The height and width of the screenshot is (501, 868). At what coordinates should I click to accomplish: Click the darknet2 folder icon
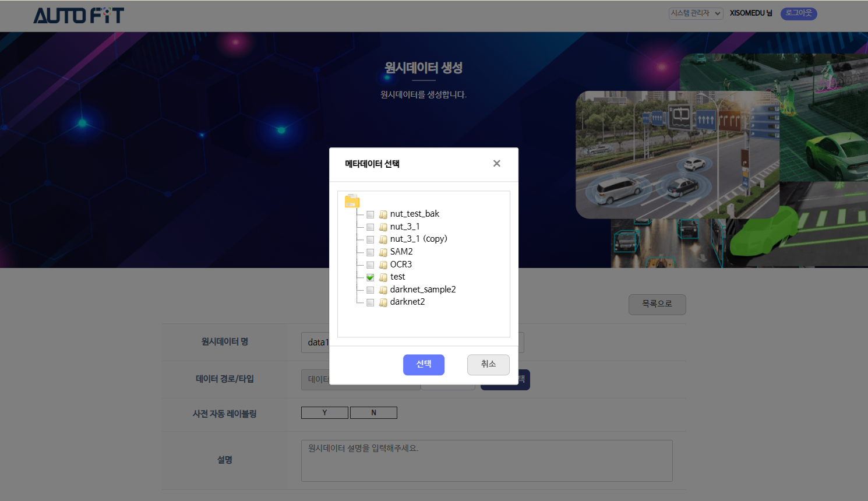pyautogui.click(x=383, y=302)
